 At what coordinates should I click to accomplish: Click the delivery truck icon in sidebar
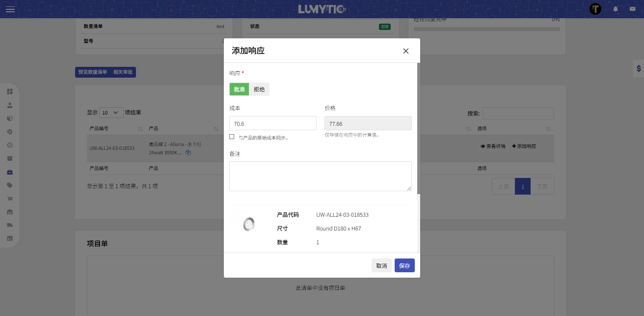point(10,225)
